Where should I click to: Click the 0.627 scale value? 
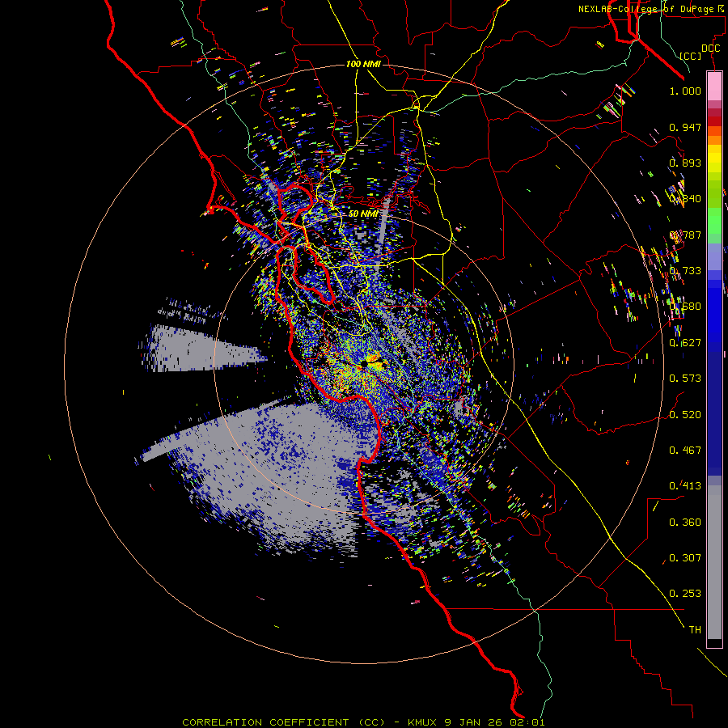(685, 343)
